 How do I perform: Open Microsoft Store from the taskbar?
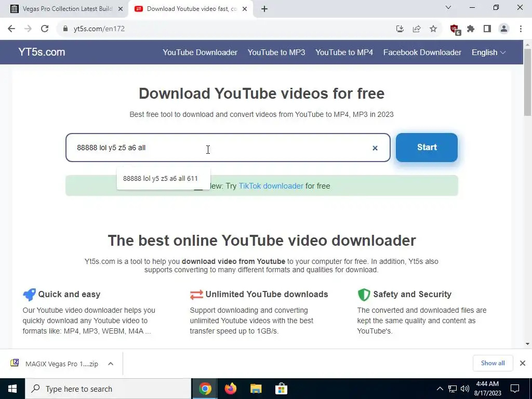pos(281,389)
